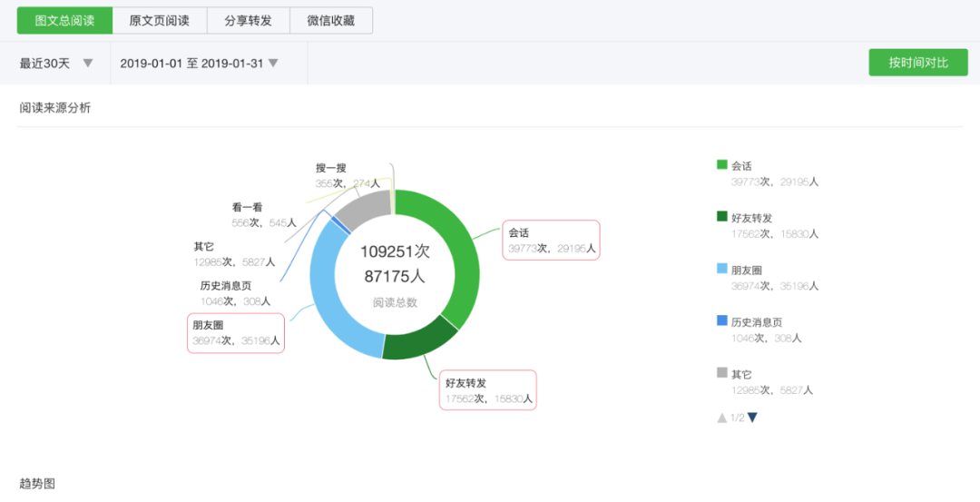
Task: Toggle the 朋友圈 light blue legend marker
Action: tap(722, 269)
